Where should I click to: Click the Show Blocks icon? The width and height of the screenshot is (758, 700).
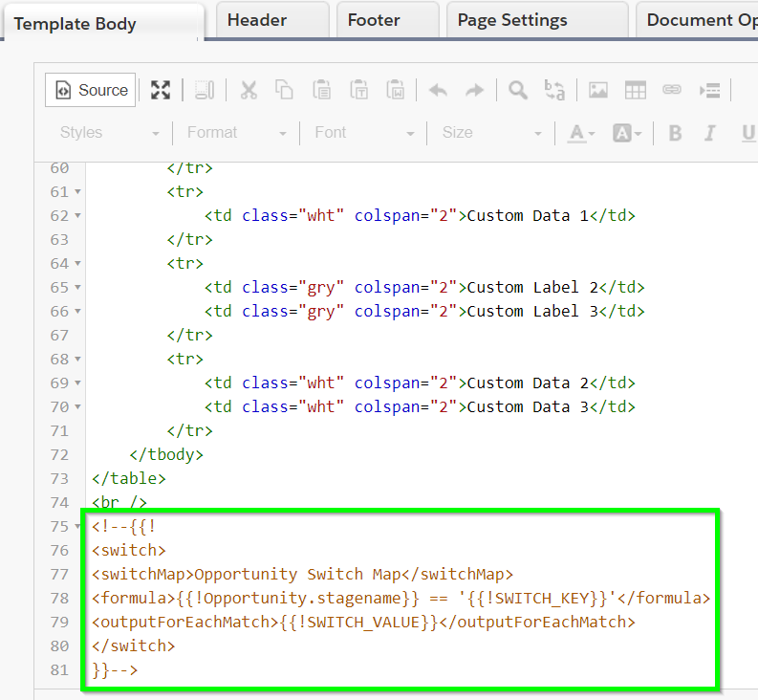[205, 90]
